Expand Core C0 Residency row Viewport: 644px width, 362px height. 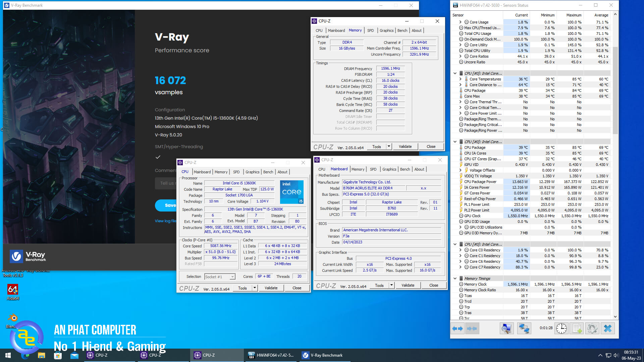[461, 250]
